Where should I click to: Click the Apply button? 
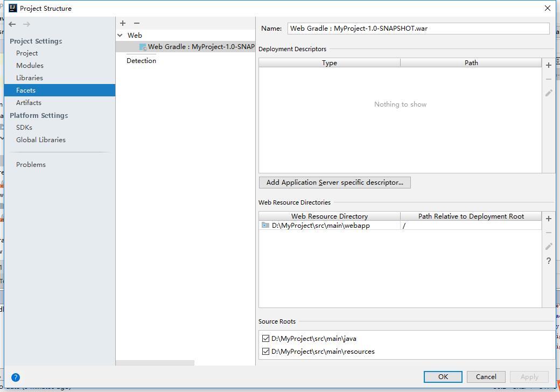point(529,376)
